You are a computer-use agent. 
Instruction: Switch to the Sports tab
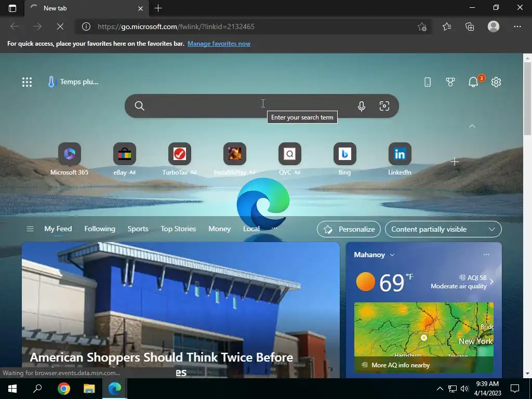click(138, 229)
